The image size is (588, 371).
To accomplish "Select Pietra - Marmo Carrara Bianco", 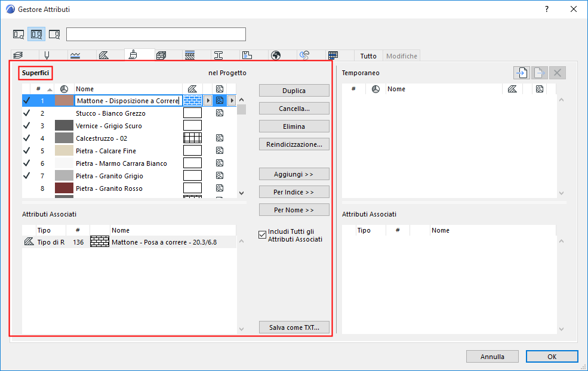I will (x=129, y=163).
